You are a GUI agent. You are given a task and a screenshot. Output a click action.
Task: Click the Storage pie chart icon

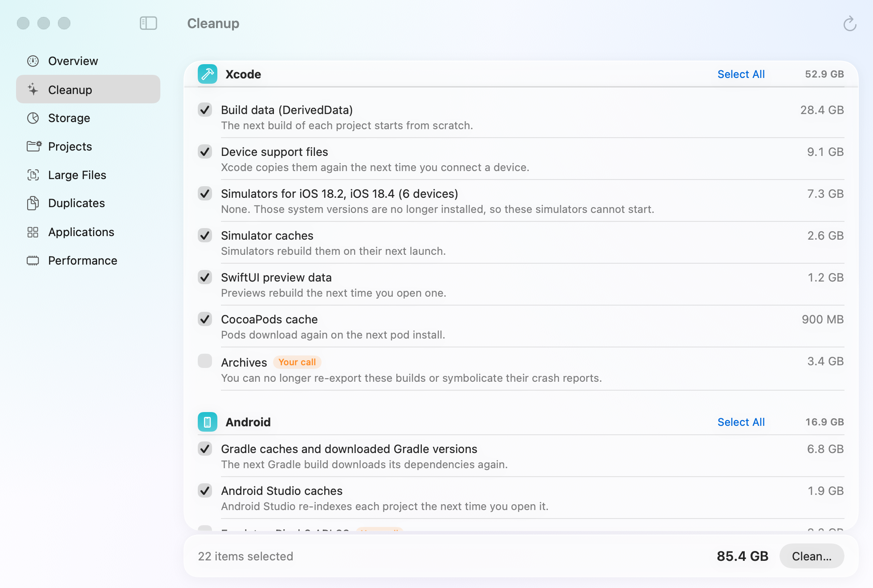tap(33, 118)
